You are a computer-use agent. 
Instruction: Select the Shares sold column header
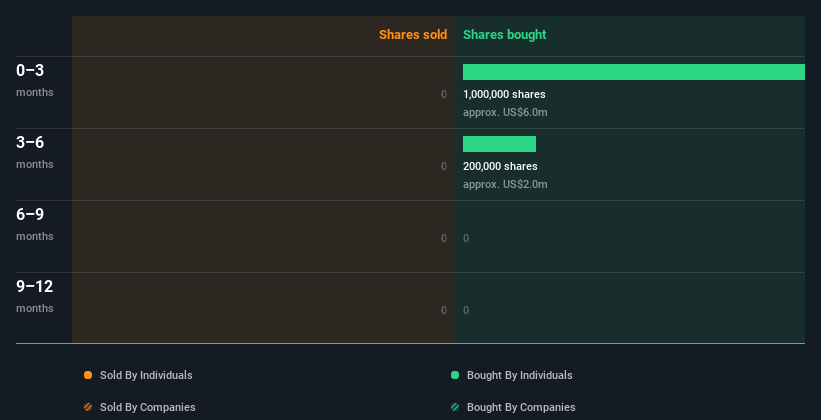[x=412, y=35]
